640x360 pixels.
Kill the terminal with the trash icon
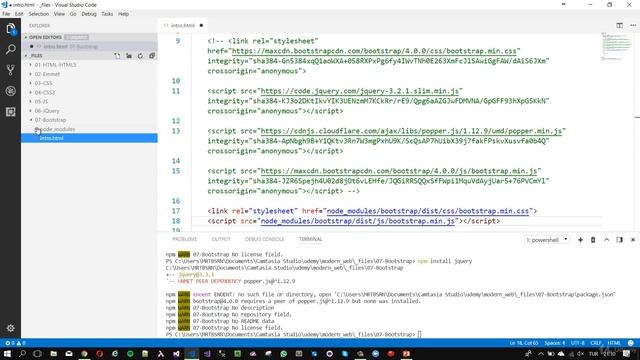pyautogui.click(x=593, y=240)
